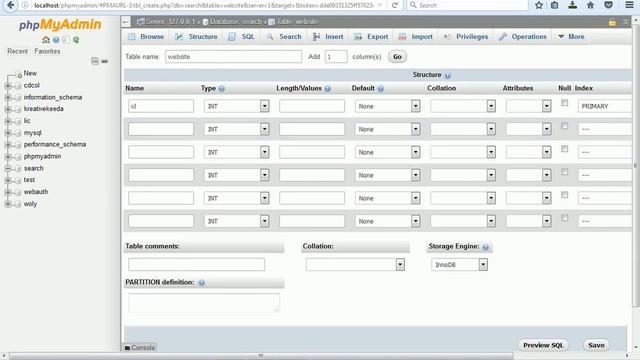The image size is (640, 360).
Task: Open the Collation dropdown for the id column
Action: (x=463, y=106)
